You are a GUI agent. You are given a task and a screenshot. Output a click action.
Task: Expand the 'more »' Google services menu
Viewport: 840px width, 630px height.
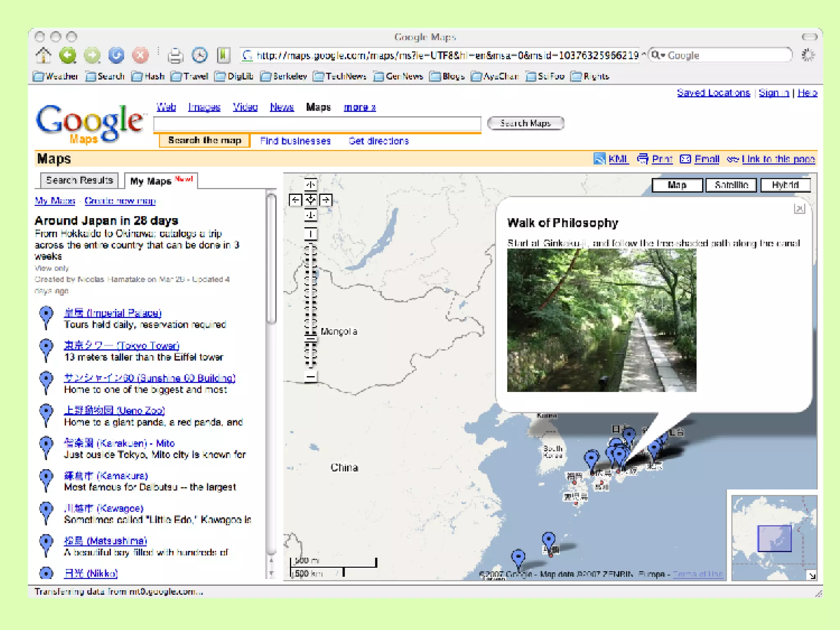tap(359, 107)
